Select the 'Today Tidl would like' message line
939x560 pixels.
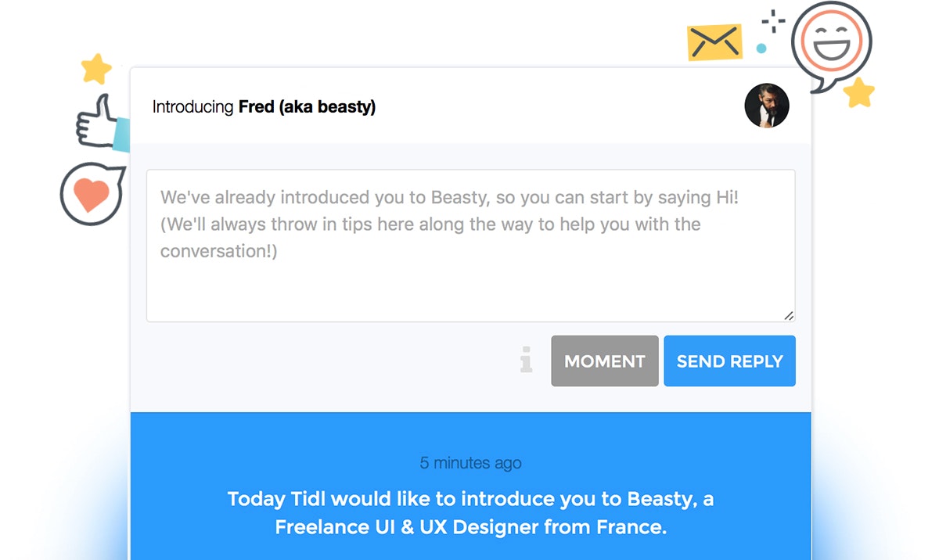click(470, 499)
